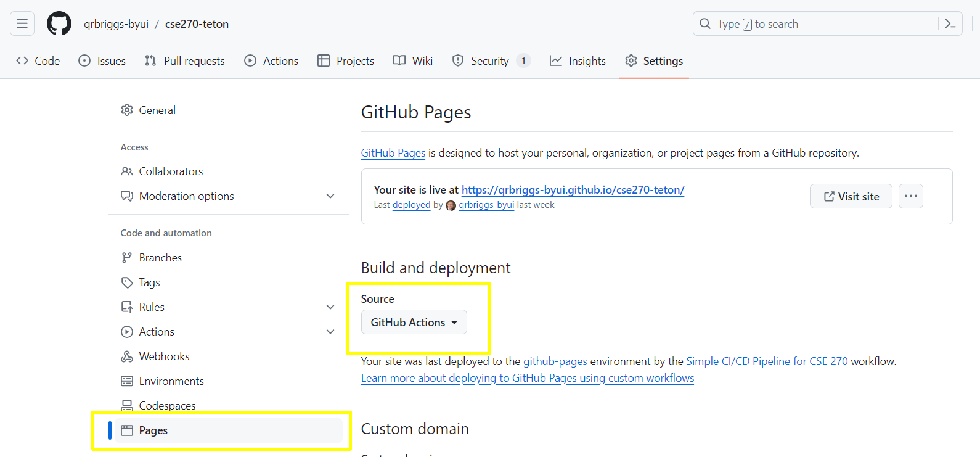Open the command palette icon
980x457 pixels.
tap(950, 24)
